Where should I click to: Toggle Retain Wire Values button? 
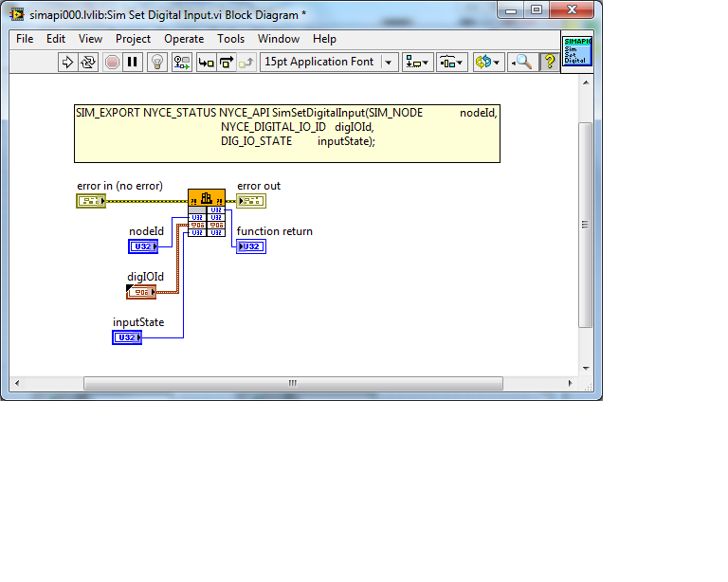(x=182, y=63)
